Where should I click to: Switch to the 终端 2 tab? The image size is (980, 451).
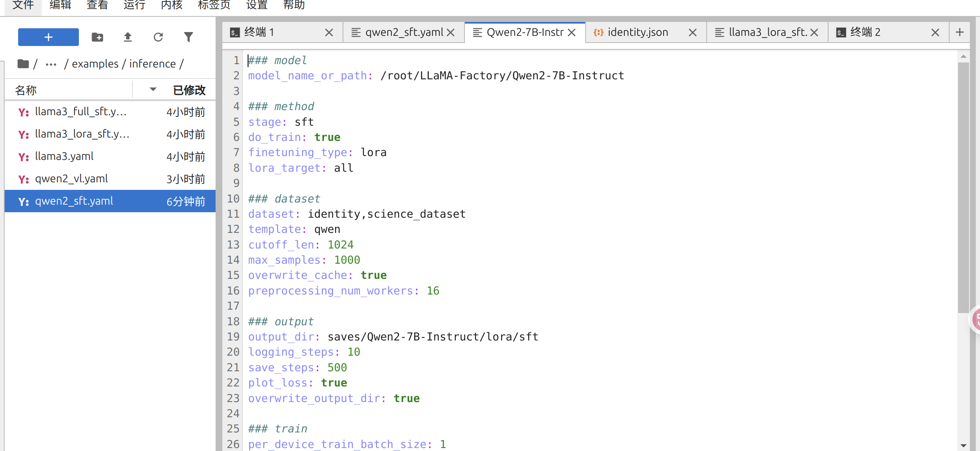coord(865,32)
